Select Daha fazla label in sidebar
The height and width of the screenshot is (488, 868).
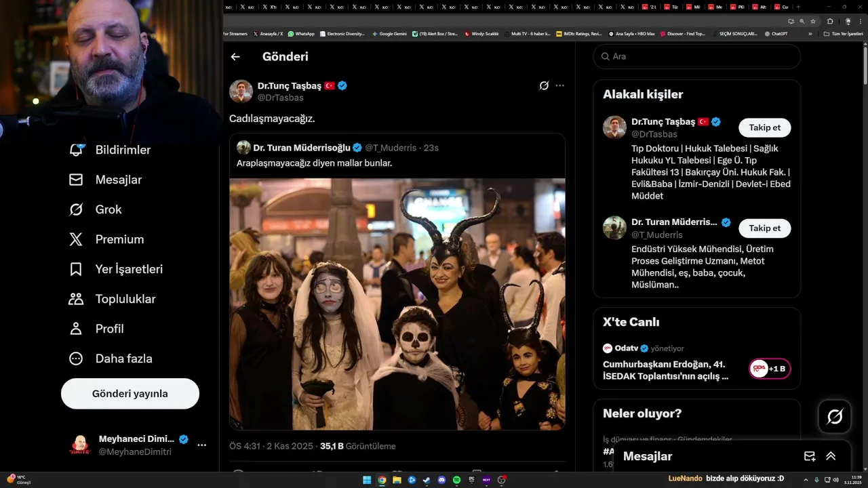click(123, 359)
